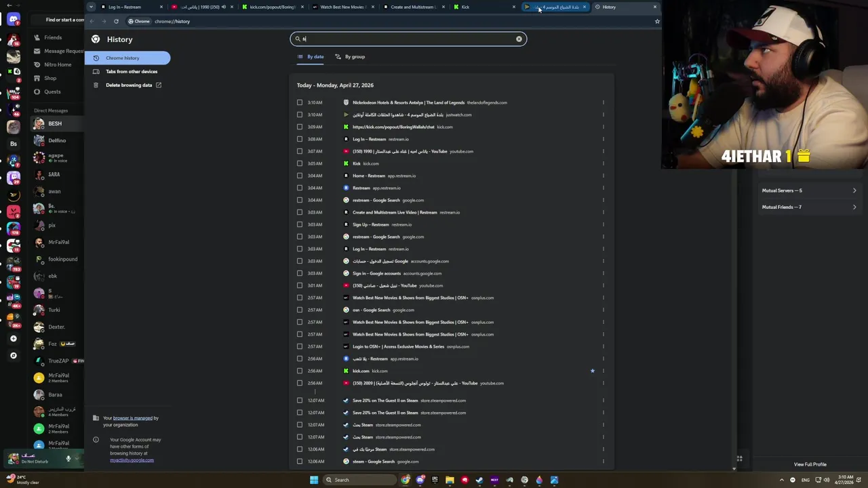
Task: Check the 3:08 AM Log In Restream checkbox
Action: coord(300,139)
